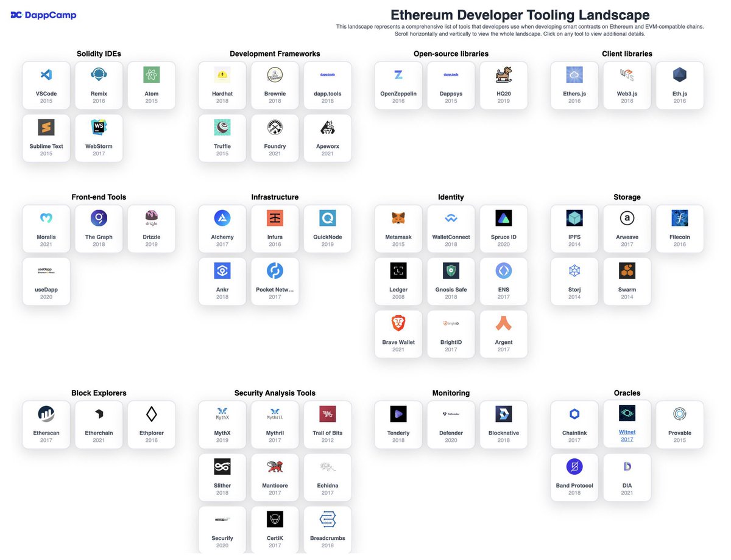
Task: Open the Band Protocol card
Action: click(574, 477)
